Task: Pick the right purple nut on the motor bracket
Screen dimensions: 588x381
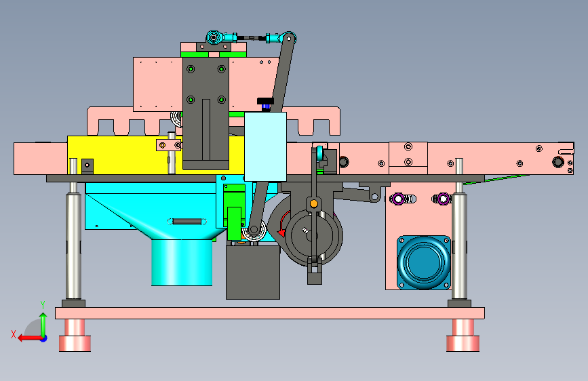Action: [443, 199]
